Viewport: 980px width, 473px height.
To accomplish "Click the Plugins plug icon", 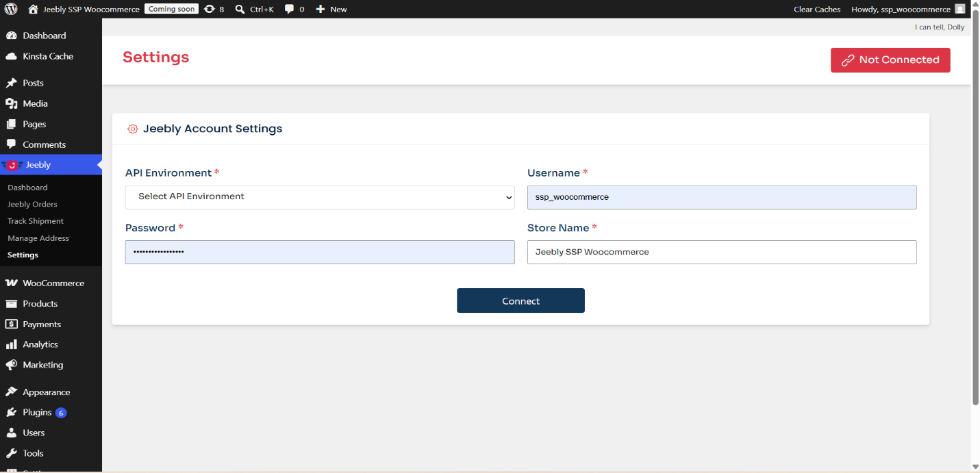I will (x=11, y=412).
